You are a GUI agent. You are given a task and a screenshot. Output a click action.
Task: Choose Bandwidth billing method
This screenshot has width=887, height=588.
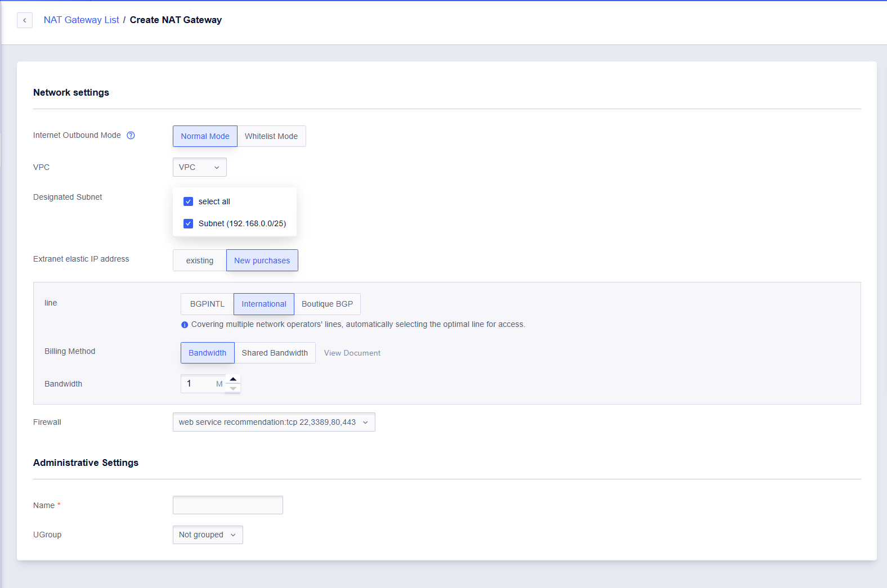(208, 353)
